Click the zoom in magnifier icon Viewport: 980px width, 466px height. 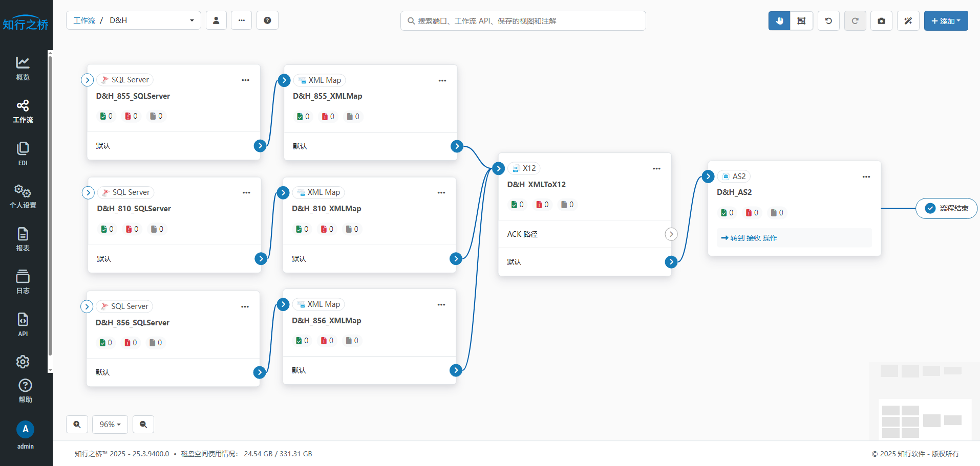[77, 424]
